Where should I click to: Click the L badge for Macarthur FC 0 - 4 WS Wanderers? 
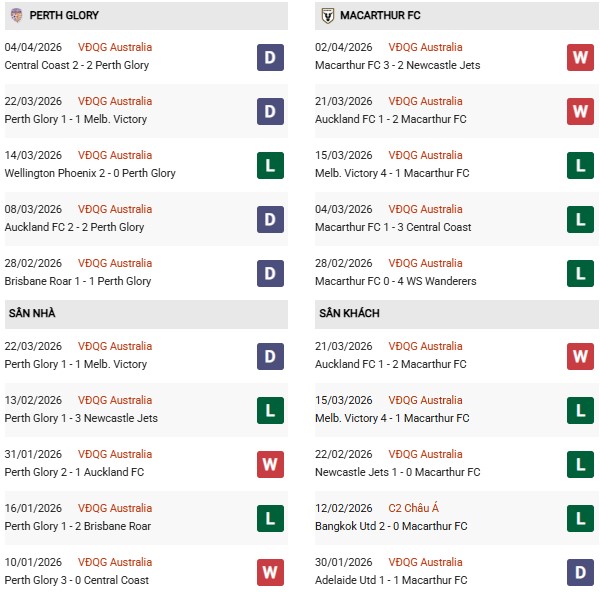[580, 273]
